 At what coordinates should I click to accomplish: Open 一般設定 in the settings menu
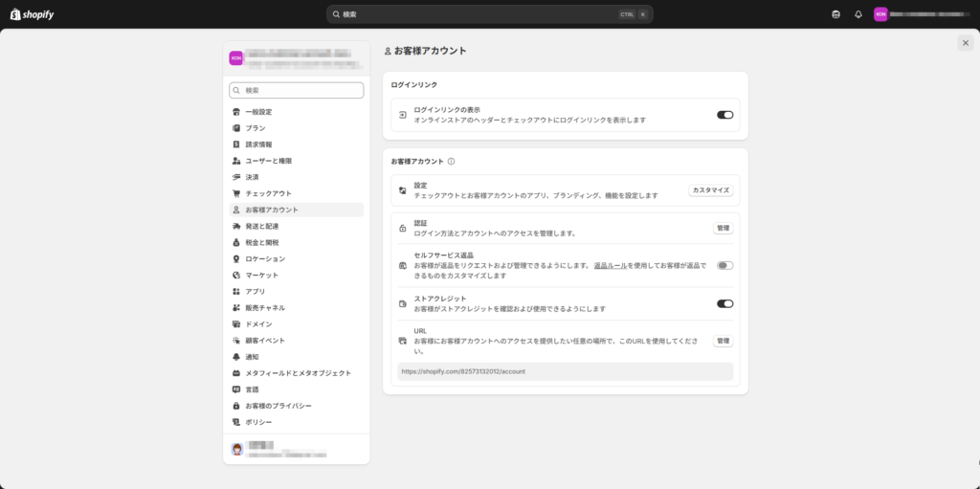coord(258,112)
